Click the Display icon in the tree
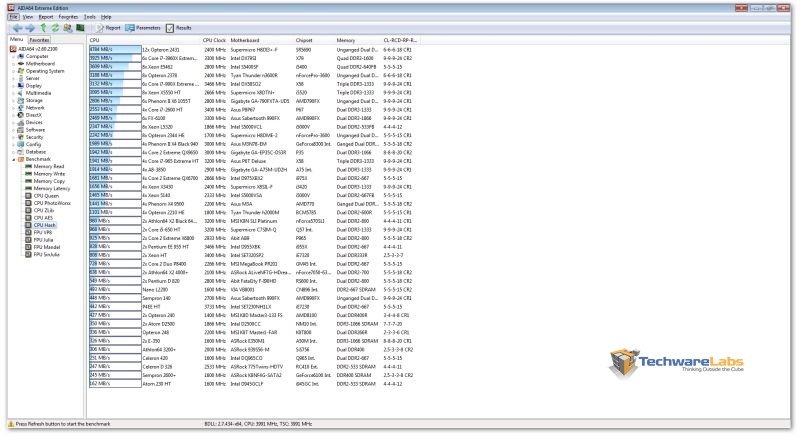 coord(21,86)
